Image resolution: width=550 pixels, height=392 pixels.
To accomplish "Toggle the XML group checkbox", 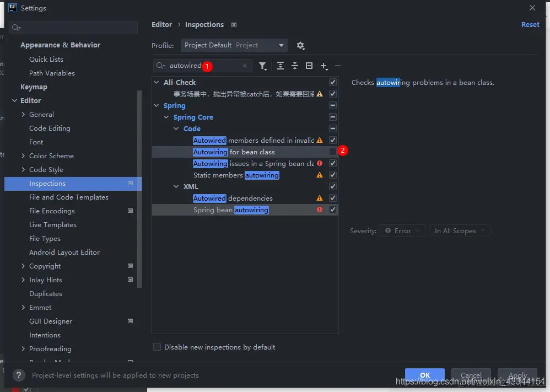I will coord(332,186).
